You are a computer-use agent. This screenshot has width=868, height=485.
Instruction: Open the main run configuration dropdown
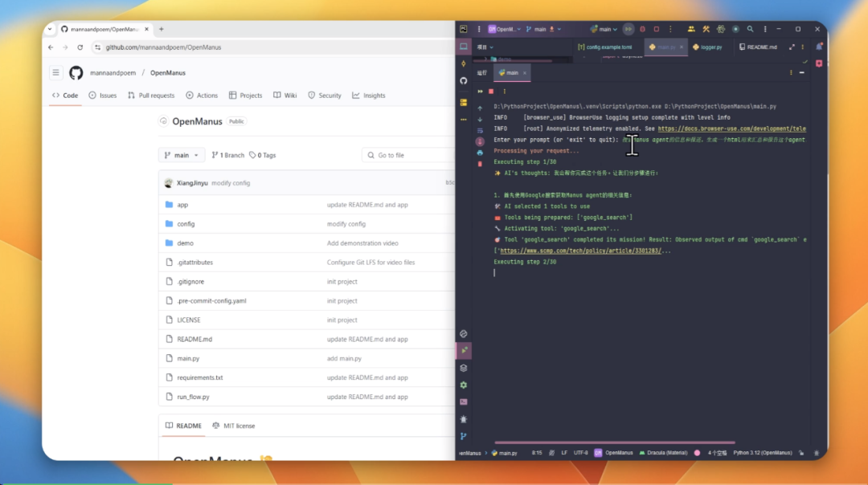coord(604,30)
